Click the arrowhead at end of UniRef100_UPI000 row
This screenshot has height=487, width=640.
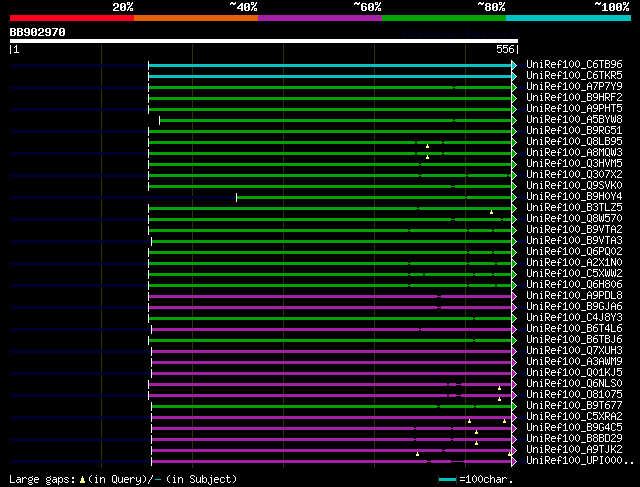tap(515, 461)
